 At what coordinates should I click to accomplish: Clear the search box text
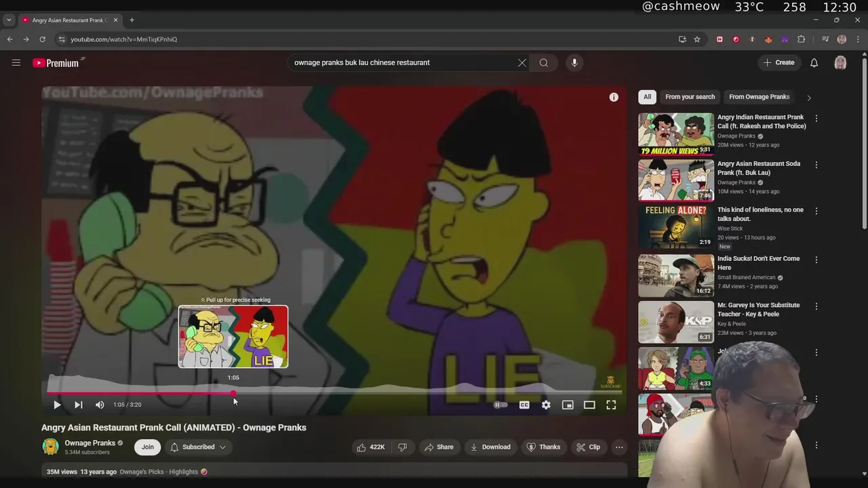tap(521, 62)
